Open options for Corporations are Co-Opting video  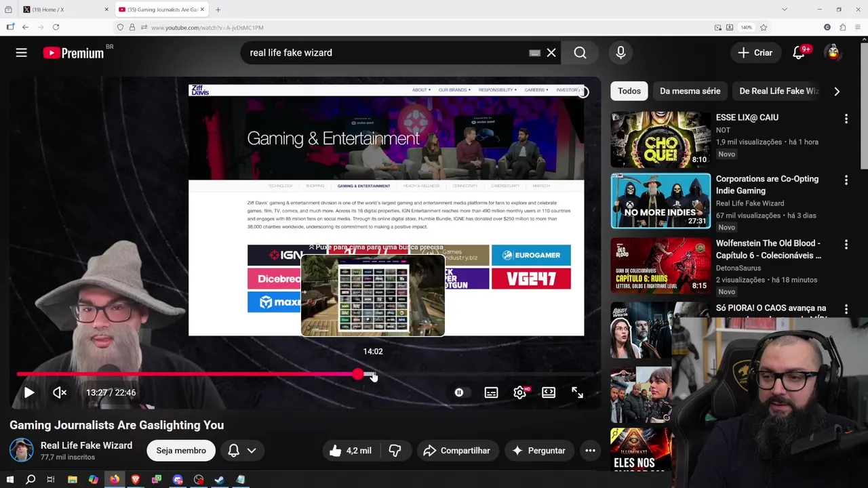coord(846,180)
